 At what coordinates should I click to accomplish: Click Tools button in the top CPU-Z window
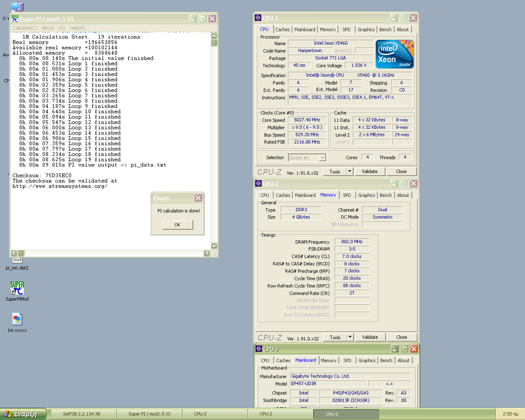click(x=334, y=171)
